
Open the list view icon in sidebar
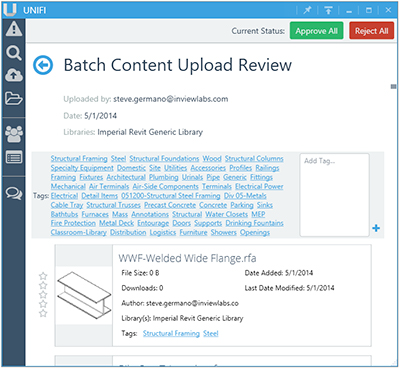[14, 157]
